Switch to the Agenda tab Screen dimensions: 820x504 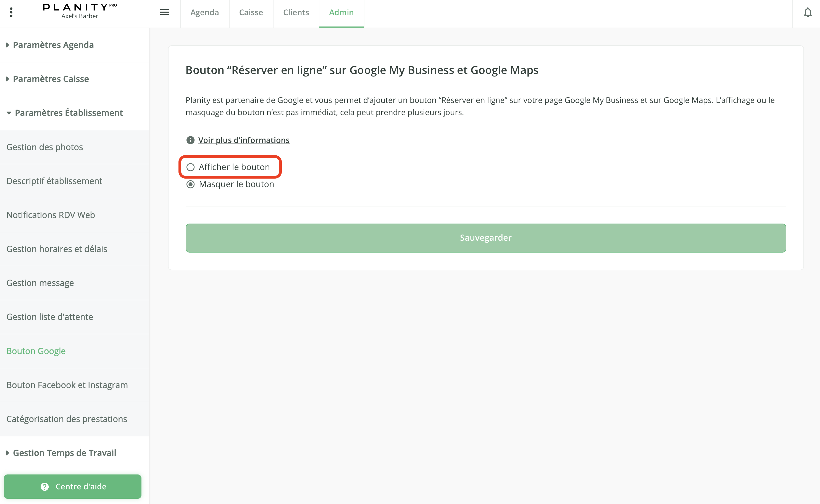[x=204, y=13]
